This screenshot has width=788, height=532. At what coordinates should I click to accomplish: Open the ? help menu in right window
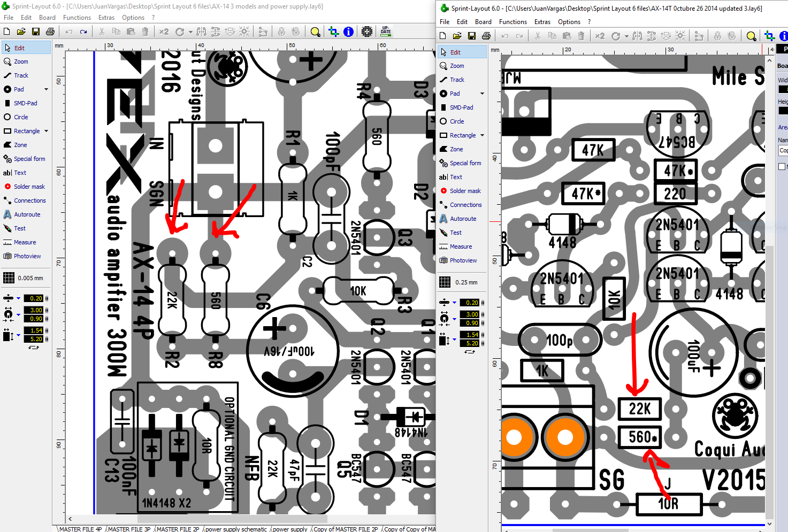pyautogui.click(x=589, y=22)
